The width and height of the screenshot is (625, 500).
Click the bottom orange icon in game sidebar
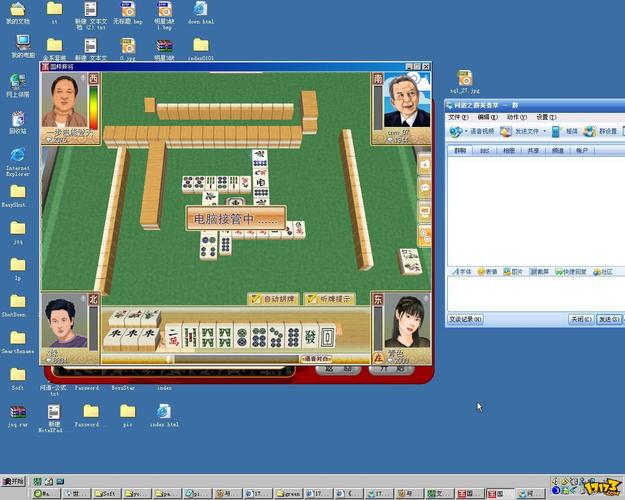tap(425, 236)
